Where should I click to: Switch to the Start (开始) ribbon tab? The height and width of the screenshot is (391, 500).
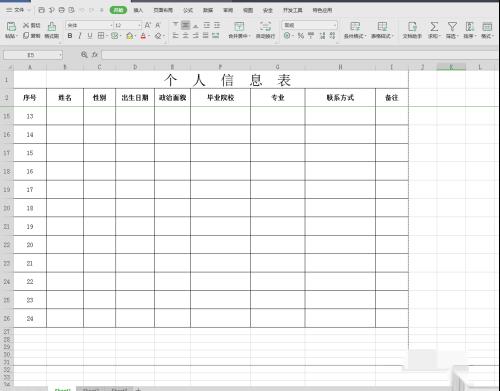[x=119, y=10]
